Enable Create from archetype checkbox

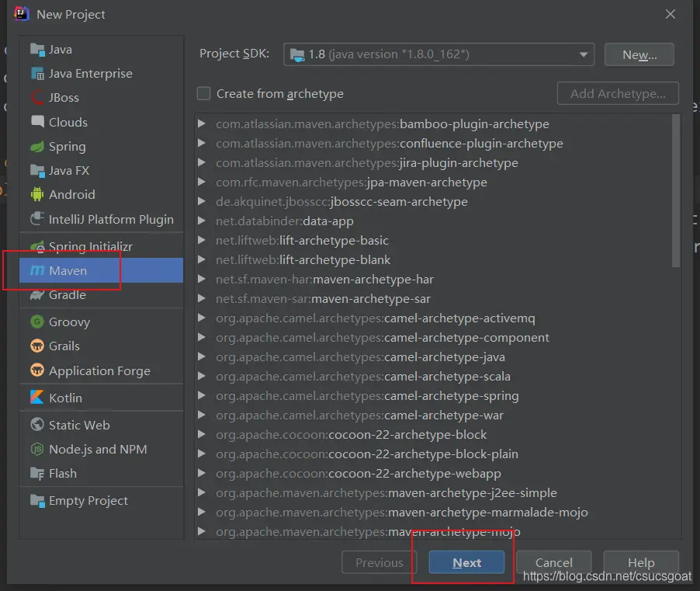(x=204, y=94)
